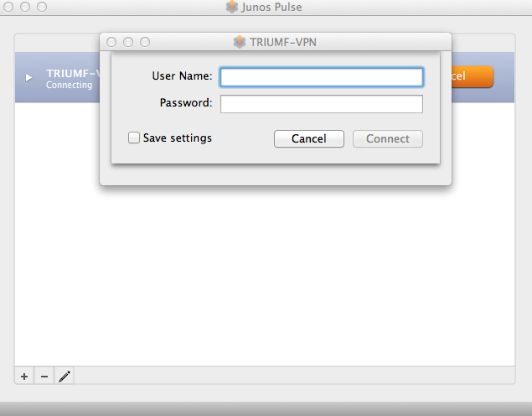Close the TRIUMF-VPN dialog window
532x416 pixels.
[111, 41]
